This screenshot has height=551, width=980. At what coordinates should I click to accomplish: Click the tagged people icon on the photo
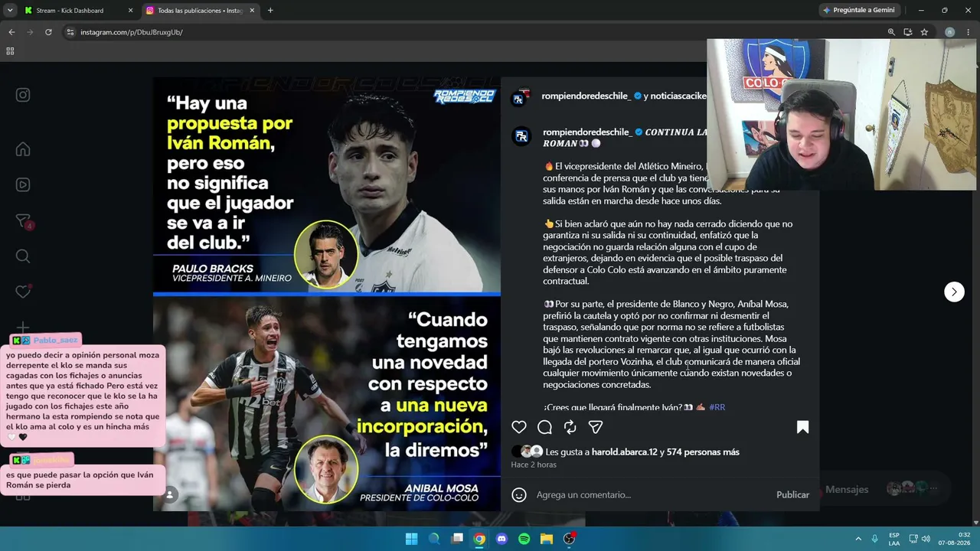[x=170, y=495]
